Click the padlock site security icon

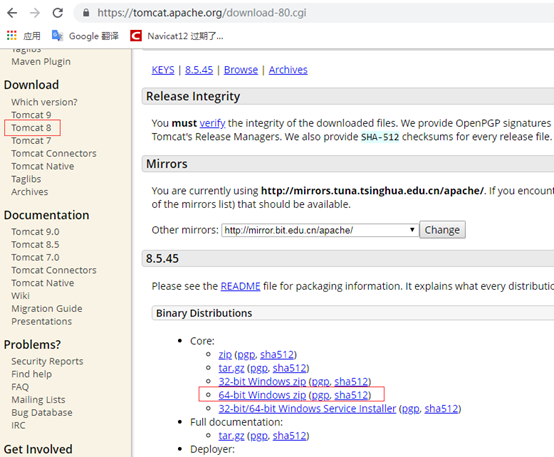(x=86, y=13)
